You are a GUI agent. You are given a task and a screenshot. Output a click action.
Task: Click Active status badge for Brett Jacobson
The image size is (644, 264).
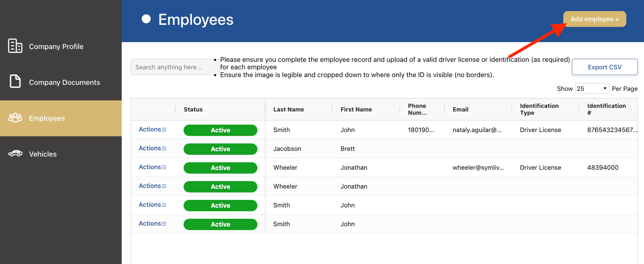(220, 149)
